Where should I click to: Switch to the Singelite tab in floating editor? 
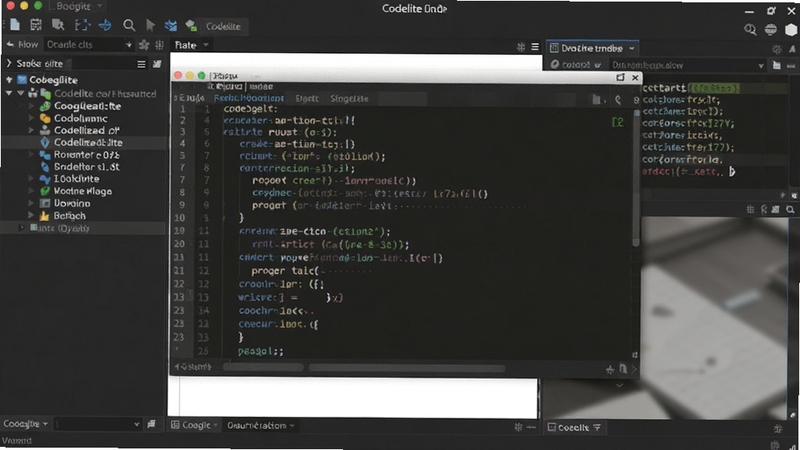[x=349, y=98]
